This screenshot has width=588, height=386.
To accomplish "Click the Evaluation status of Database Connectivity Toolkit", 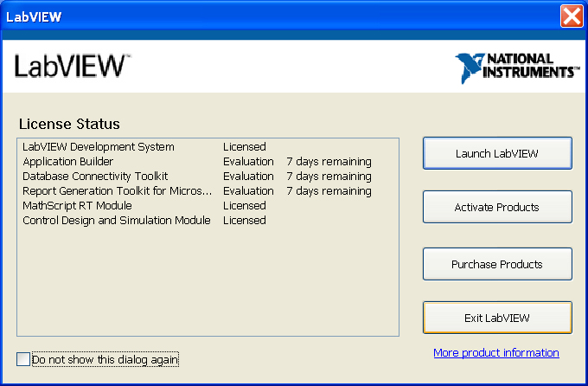I will pos(248,177).
